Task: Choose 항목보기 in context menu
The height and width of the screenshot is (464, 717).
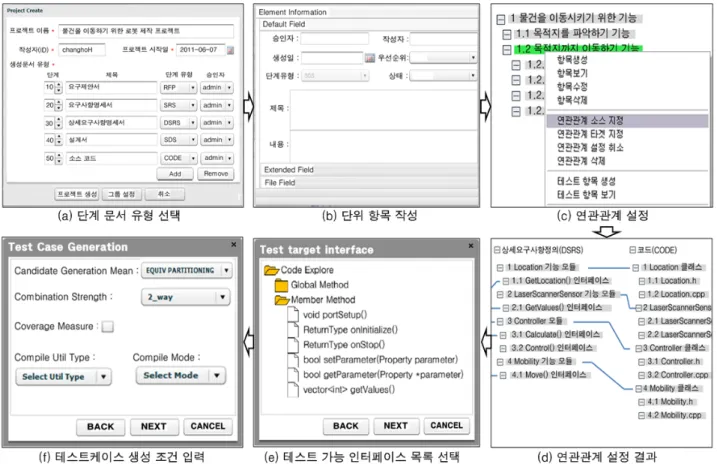Action: pyautogui.click(x=572, y=73)
